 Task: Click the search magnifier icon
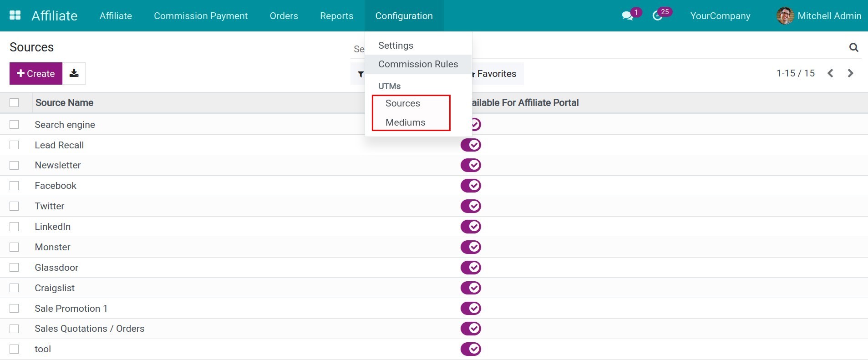pyautogui.click(x=853, y=47)
